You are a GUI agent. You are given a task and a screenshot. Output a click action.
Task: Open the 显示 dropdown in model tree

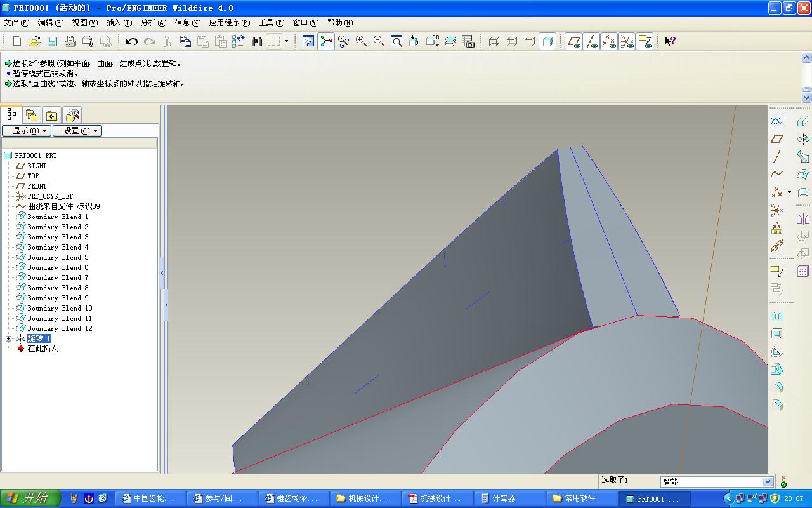[26, 131]
